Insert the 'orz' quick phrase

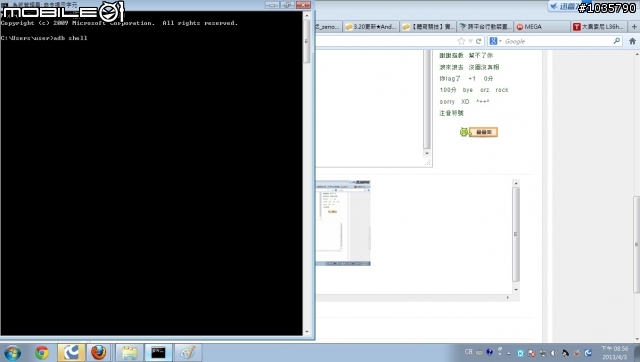484,90
